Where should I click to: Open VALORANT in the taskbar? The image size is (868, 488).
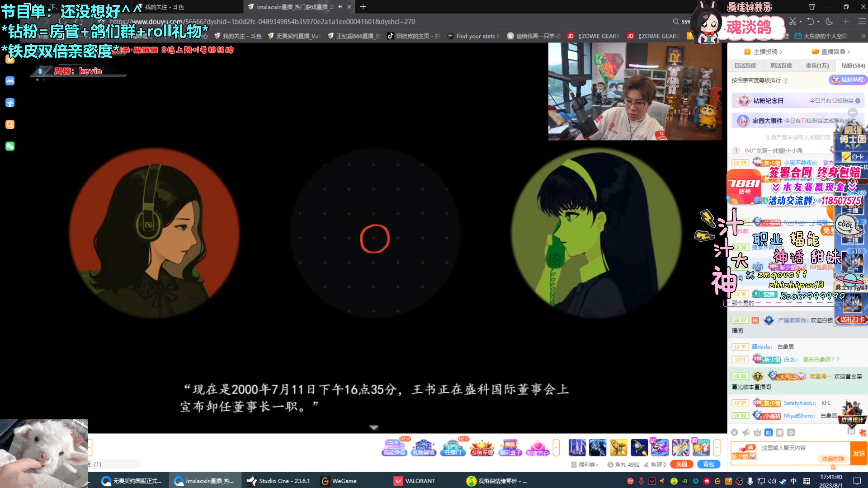pos(415,481)
